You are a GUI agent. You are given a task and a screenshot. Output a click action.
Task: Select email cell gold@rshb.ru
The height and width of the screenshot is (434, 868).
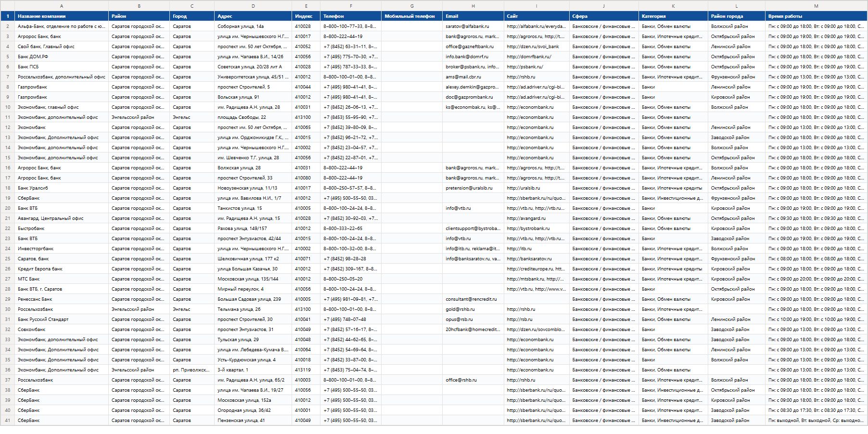pos(473,309)
